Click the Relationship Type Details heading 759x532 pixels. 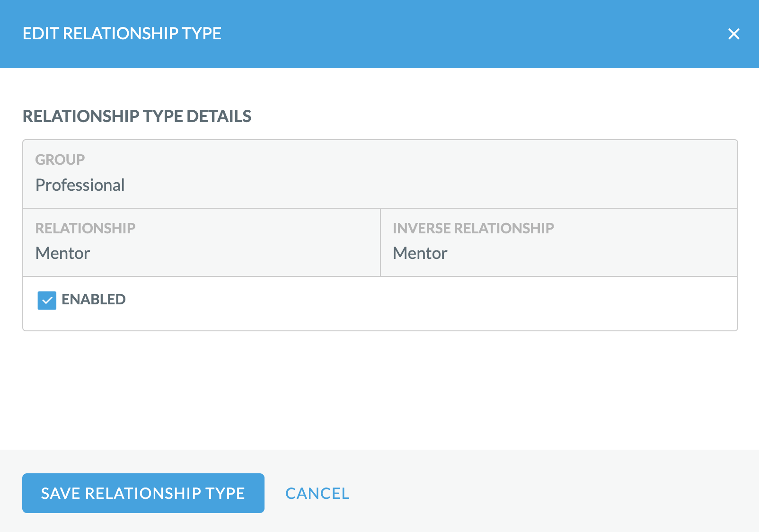[x=137, y=116]
